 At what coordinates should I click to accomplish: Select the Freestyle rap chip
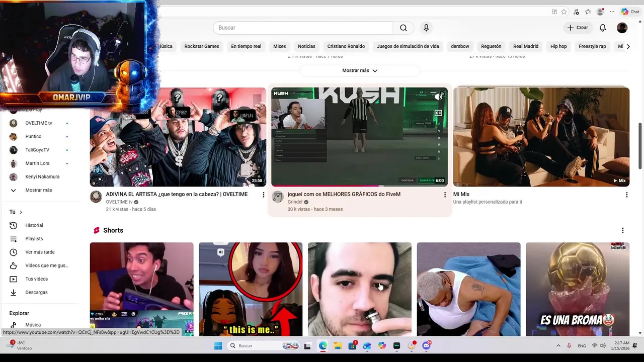(592, 46)
